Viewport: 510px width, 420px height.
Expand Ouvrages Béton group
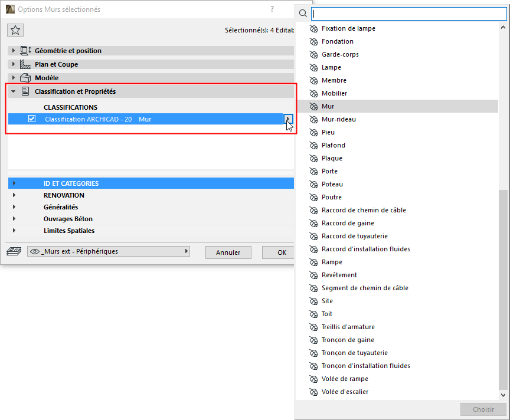tap(14, 218)
